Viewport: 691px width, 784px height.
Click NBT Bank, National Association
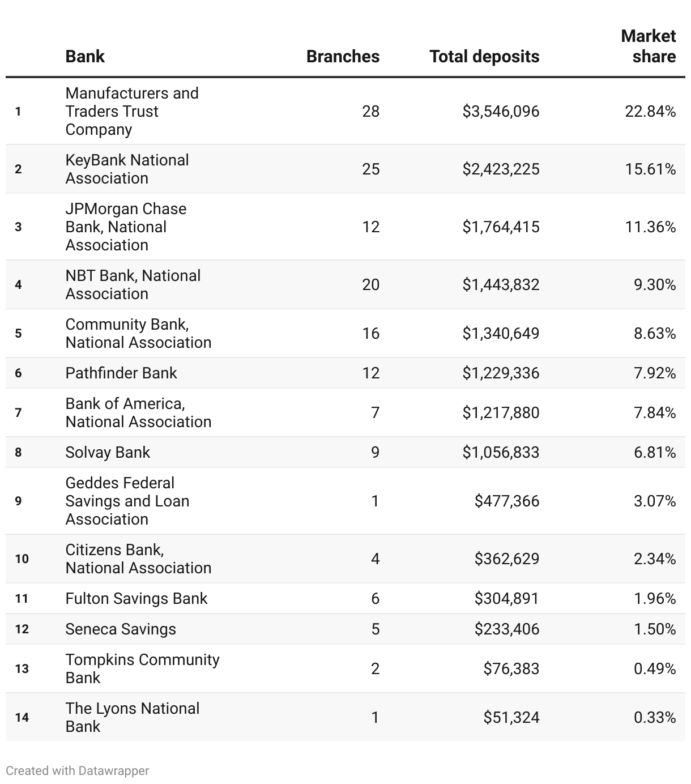(133, 285)
